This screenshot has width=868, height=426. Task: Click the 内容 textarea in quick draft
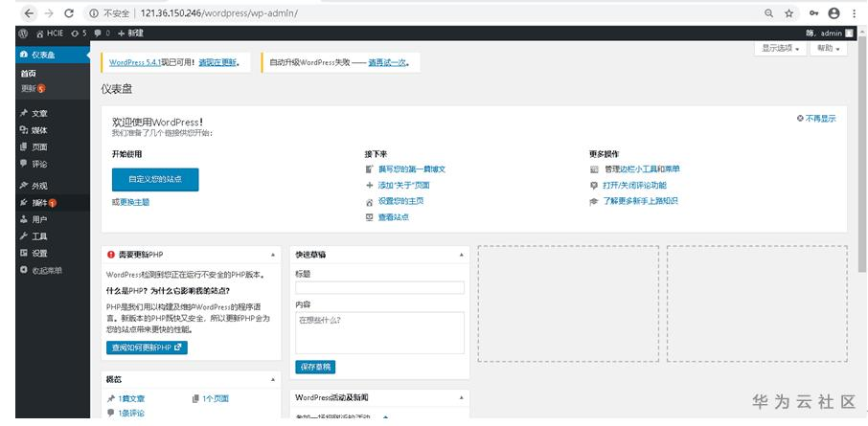point(379,333)
